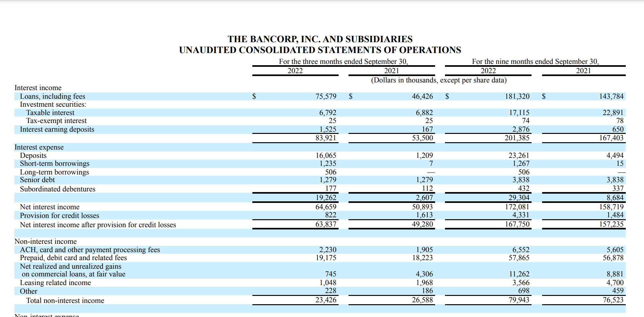Image resolution: width=644 pixels, height=317 pixels.
Task: Select the 'Interest income' section label
Action: point(38,88)
